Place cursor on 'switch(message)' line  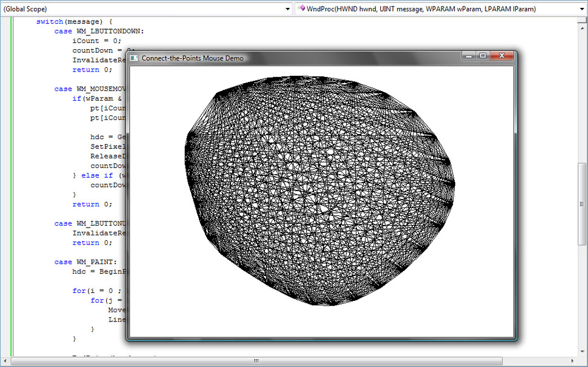pos(74,21)
